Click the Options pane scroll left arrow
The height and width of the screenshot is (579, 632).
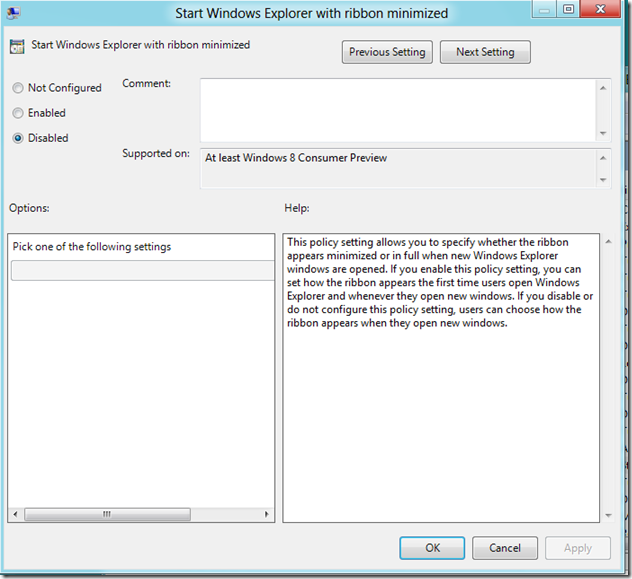coord(15,514)
